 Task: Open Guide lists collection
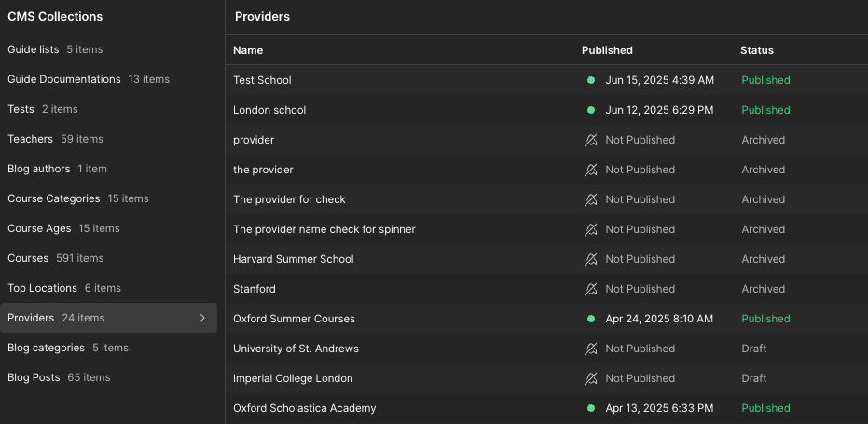[108, 49]
